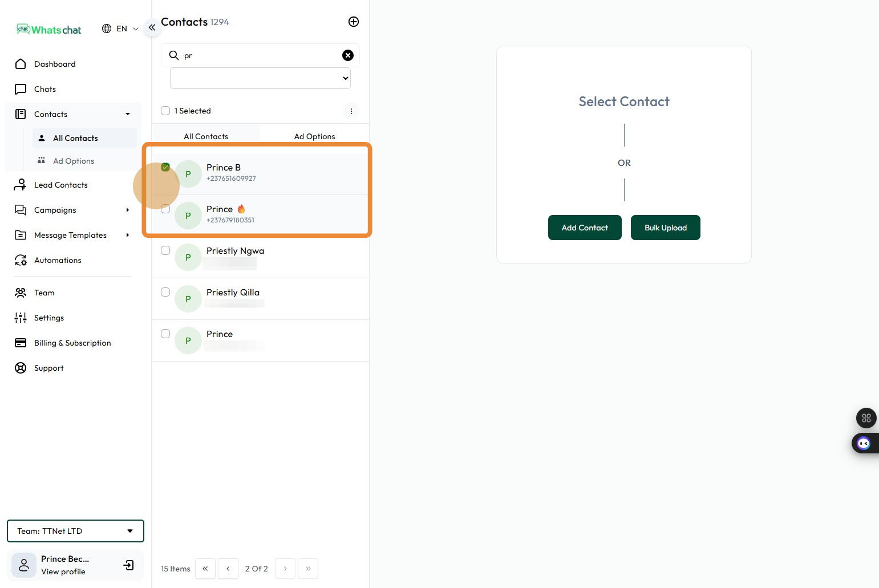The height and width of the screenshot is (588, 879).
Task: Collapse the sidebar with double-chevron icon
Action: coord(152,27)
